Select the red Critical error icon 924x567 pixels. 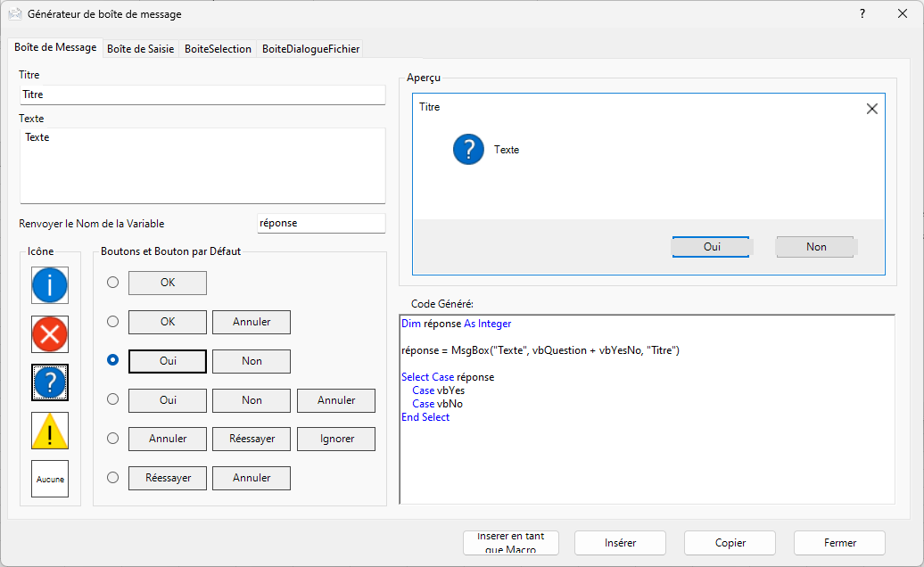(x=50, y=334)
